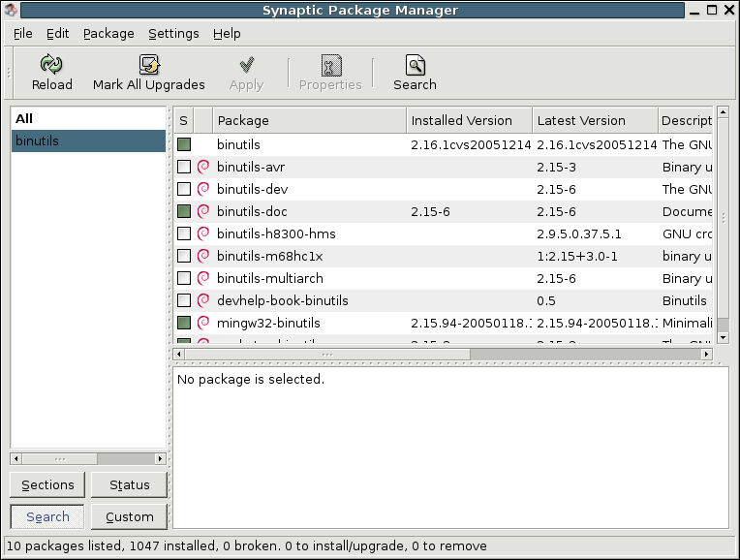
Task: Mark the binutils-h8300-hms status checkbox
Action: pos(184,233)
